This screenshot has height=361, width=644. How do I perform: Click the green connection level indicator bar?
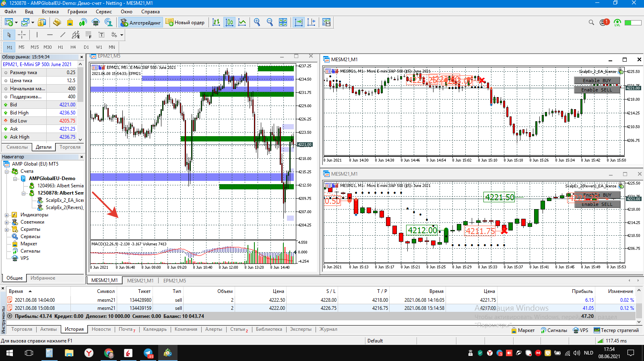point(633,23)
